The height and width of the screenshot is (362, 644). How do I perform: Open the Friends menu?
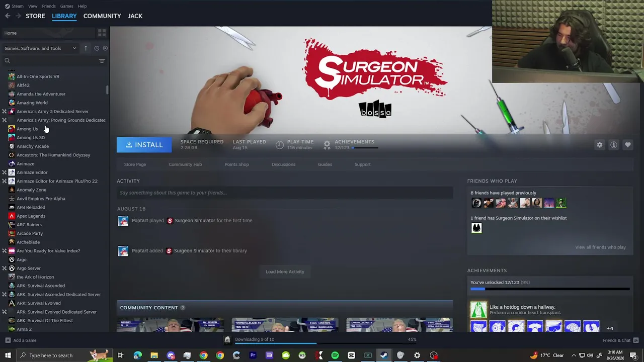pos(49,6)
